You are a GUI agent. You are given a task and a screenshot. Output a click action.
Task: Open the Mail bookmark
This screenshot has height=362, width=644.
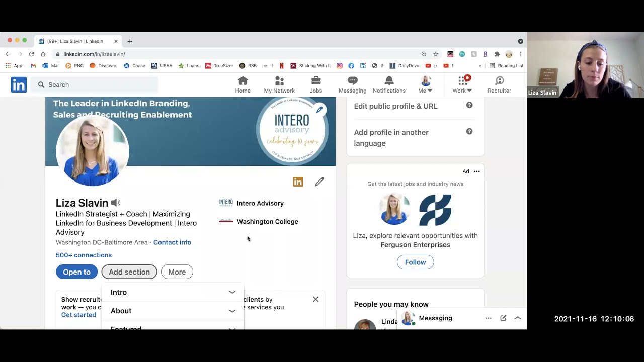[x=51, y=66]
